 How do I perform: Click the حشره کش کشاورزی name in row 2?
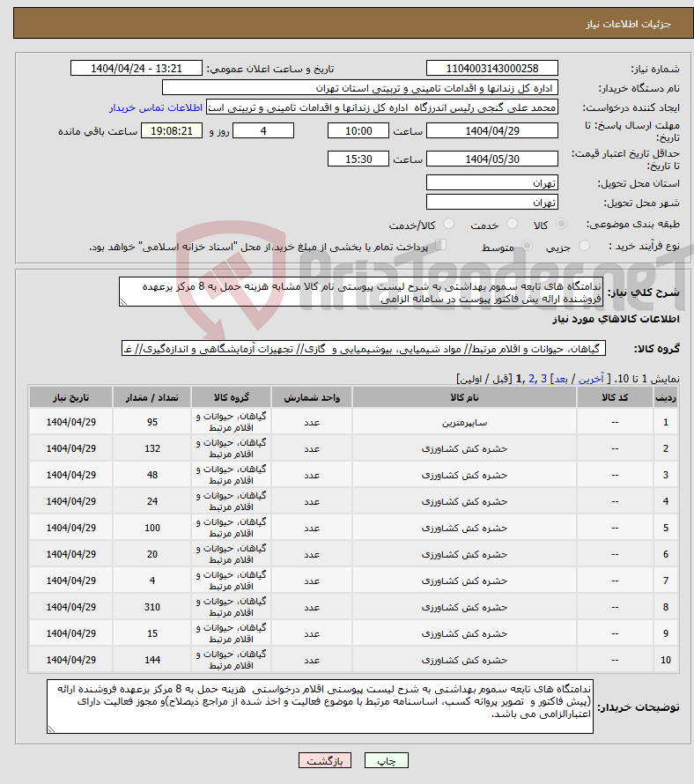pyautogui.click(x=464, y=449)
